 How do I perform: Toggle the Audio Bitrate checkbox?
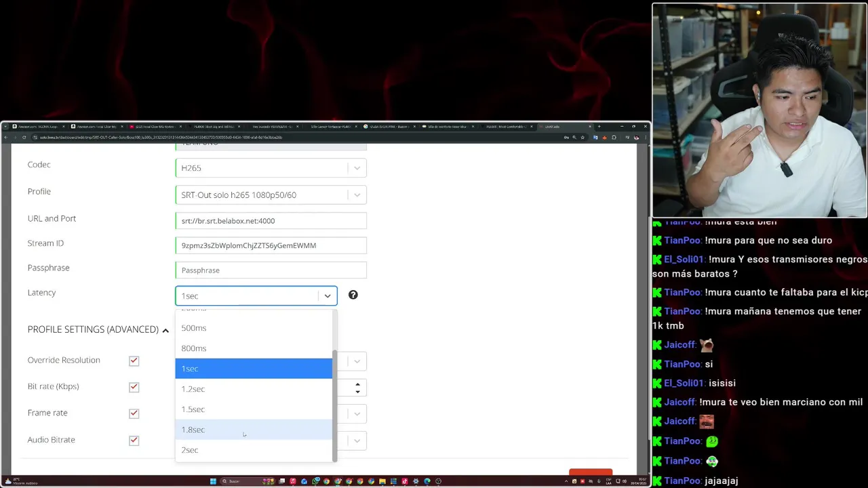pyautogui.click(x=134, y=441)
